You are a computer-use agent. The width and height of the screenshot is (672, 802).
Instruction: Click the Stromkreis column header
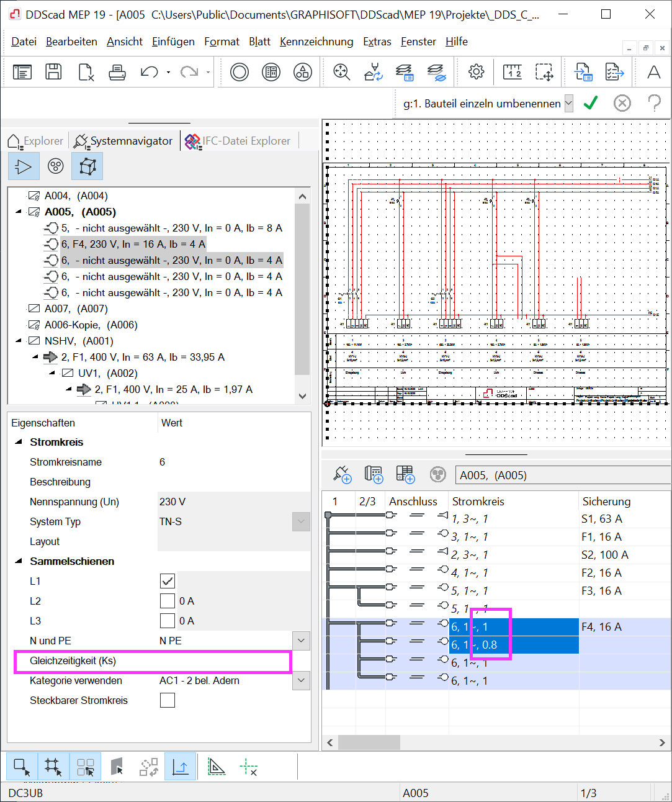478,502
